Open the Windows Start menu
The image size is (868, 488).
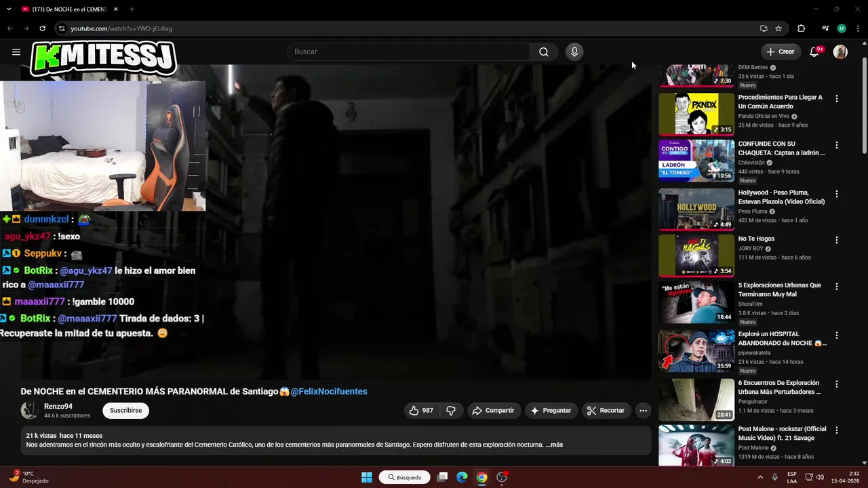(367, 477)
